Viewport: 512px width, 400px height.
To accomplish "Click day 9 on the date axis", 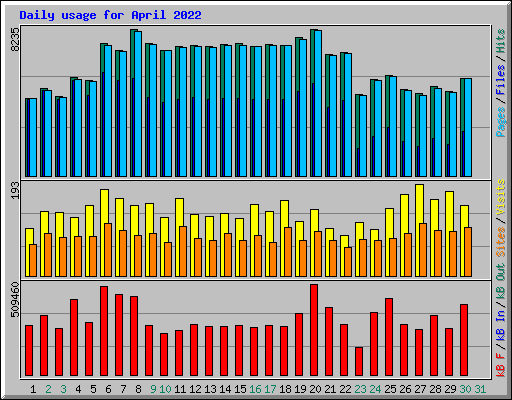I will (x=153, y=389).
